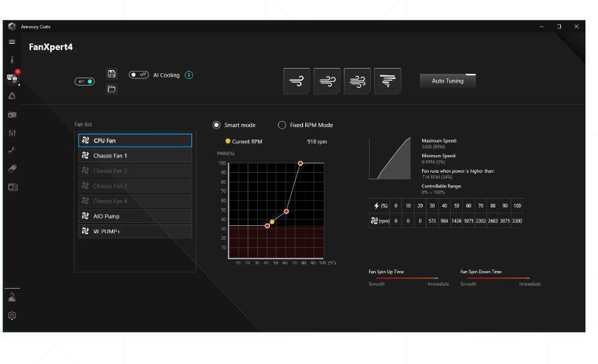Select W_PUMP+ in the fan list
This screenshot has height=364, width=598.
tap(135, 231)
